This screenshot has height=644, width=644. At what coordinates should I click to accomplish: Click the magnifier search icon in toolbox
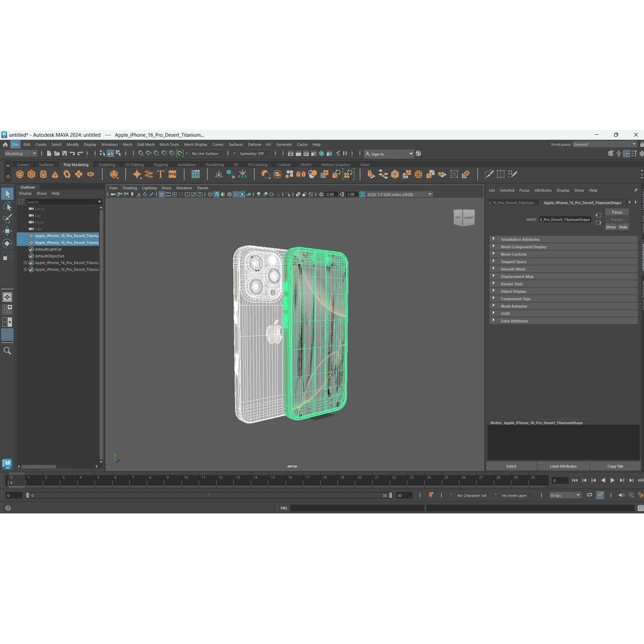pyautogui.click(x=7, y=351)
